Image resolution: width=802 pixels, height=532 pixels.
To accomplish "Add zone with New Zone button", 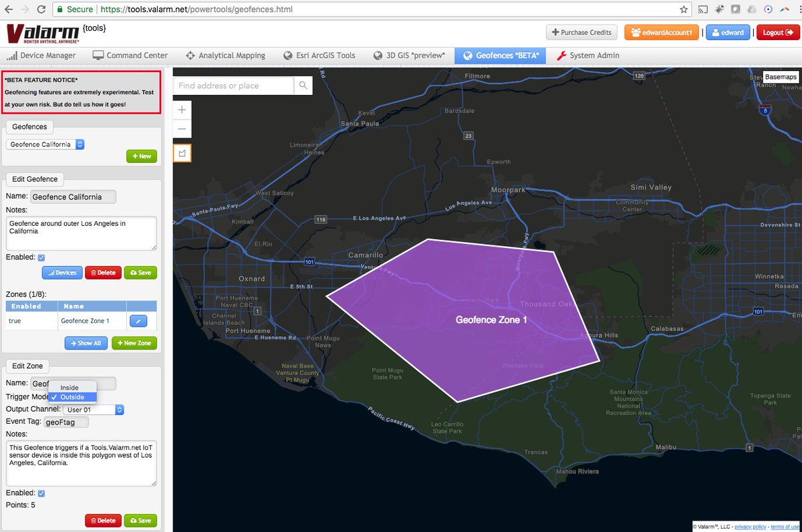I will 134,343.
